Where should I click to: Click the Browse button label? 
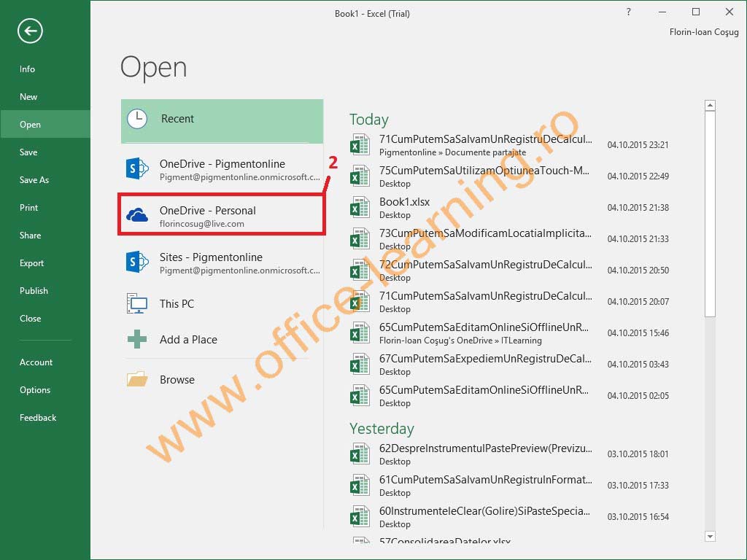pos(177,379)
